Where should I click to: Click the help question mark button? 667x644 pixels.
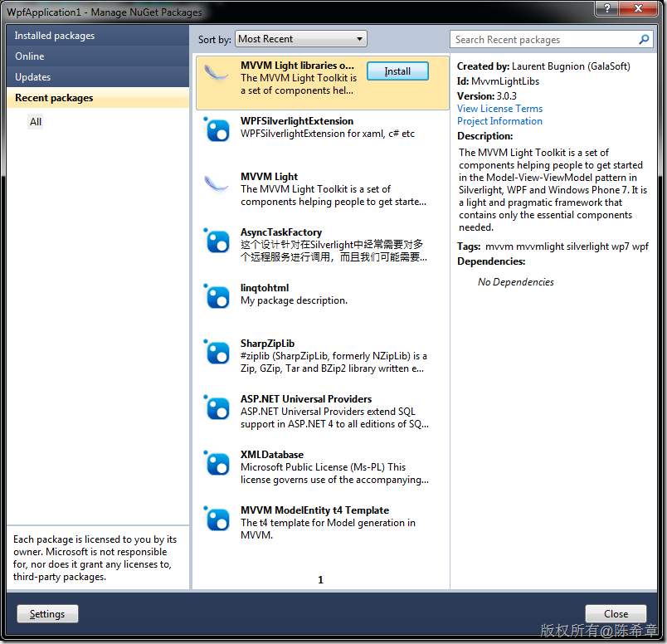606,7
